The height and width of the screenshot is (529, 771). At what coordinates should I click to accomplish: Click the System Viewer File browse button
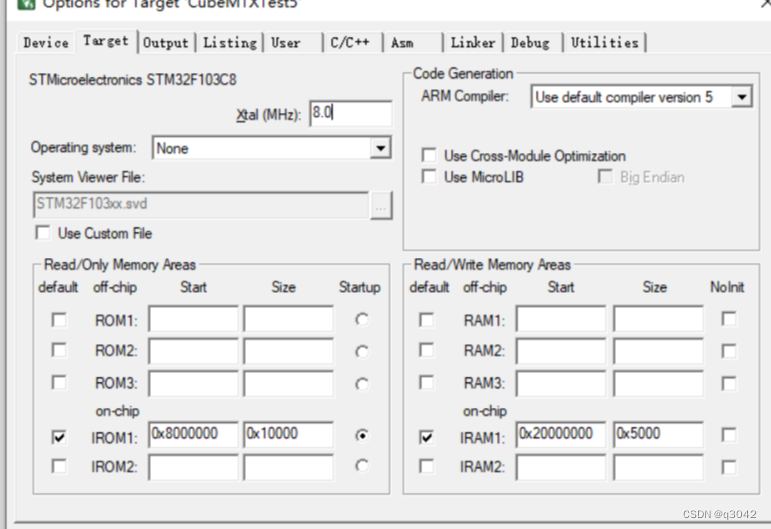coord(381,205)
